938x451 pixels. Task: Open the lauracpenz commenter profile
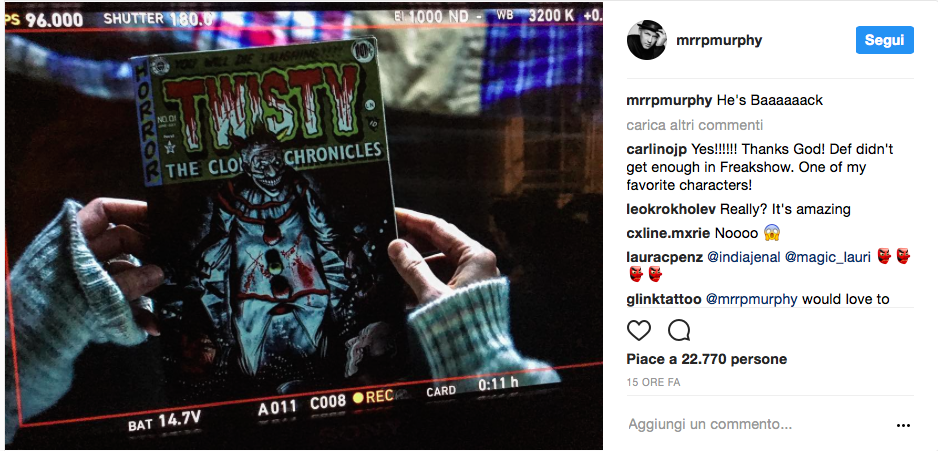(664, 257)
